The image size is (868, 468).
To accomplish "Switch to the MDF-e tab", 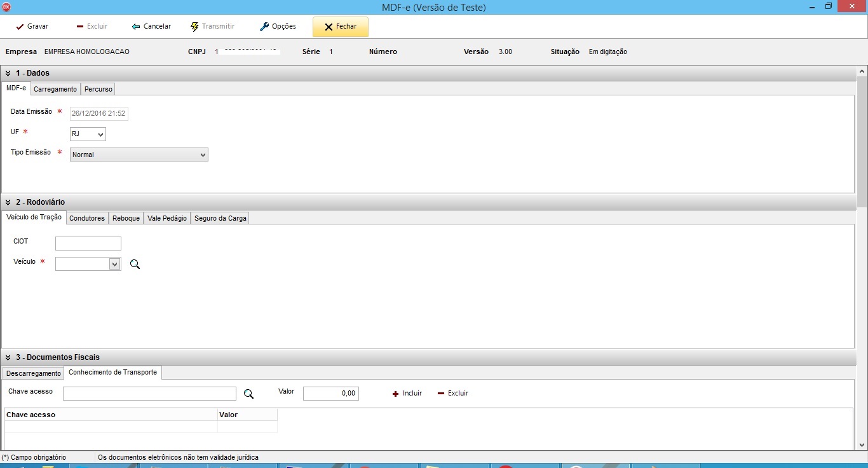I will (16, 88).
